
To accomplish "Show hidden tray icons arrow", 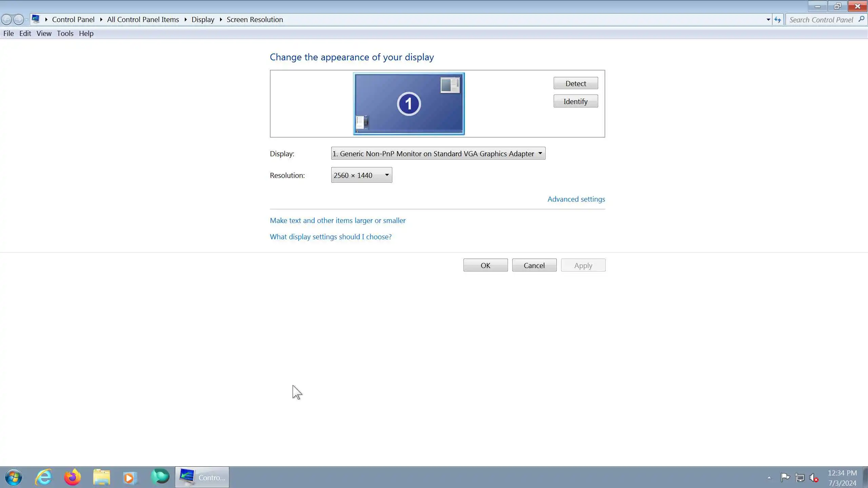I will point(769,477).
